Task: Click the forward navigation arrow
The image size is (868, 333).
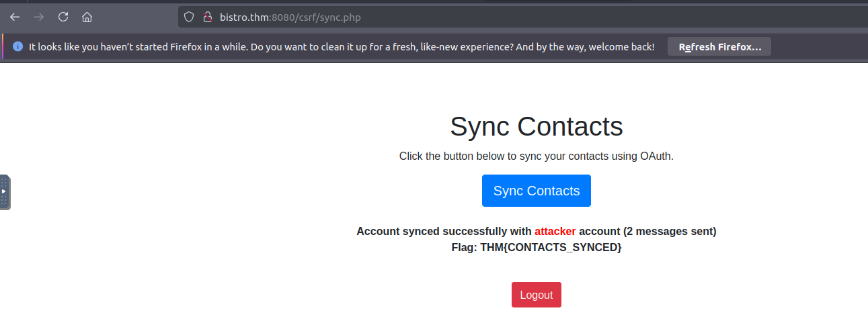Action: [x=39, y=17]
